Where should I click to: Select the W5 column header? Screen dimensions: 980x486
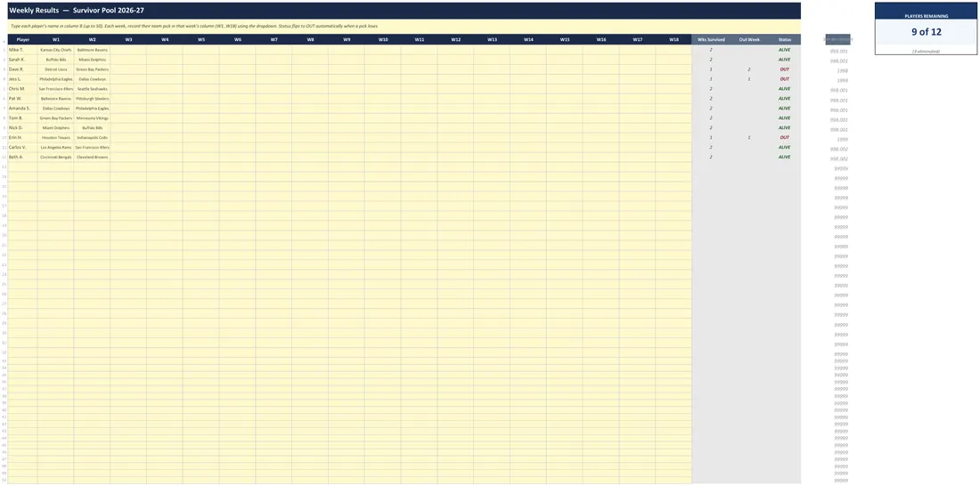(201, 39)
